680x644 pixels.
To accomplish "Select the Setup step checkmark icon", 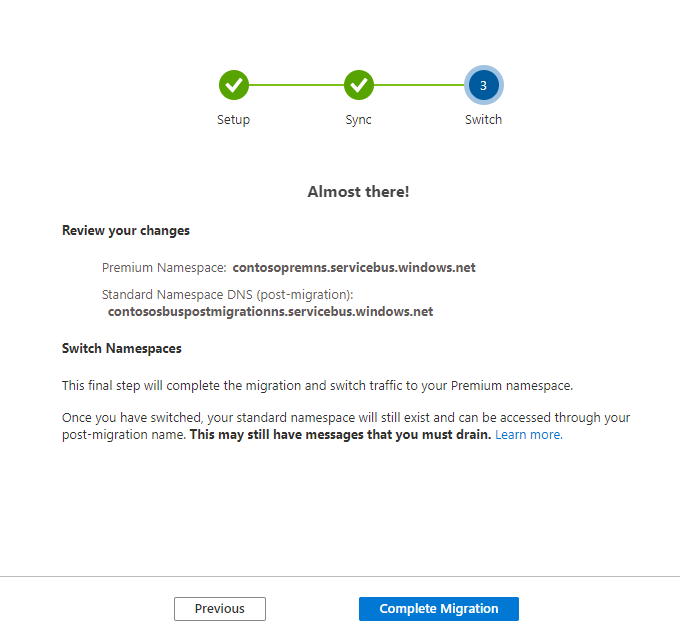I will point(234,85).
